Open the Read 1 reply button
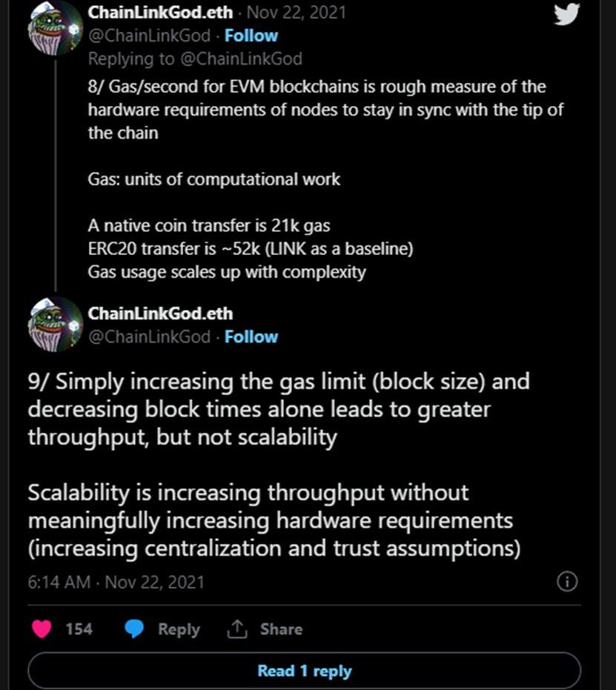 pos(304,671)
